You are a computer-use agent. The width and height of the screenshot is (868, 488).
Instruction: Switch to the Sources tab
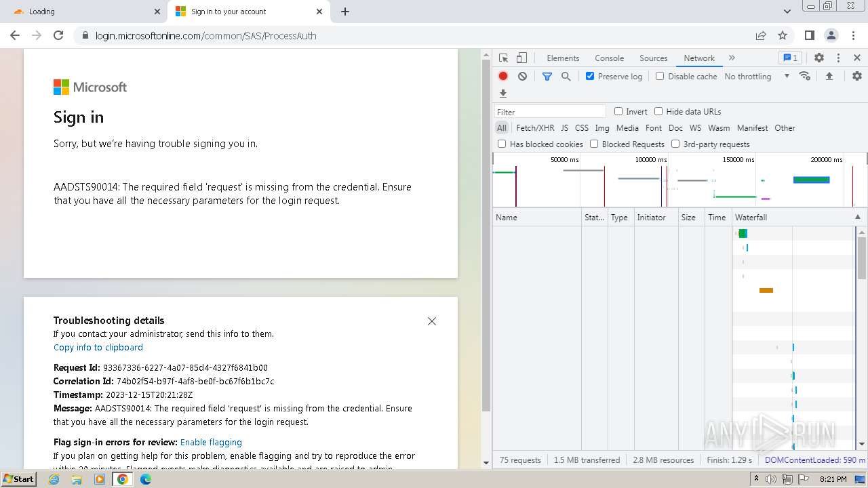(x=654, y=58)
